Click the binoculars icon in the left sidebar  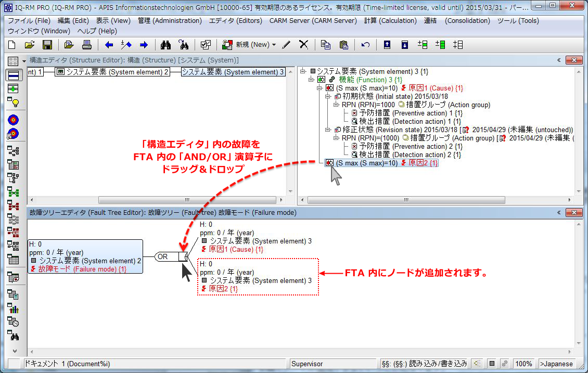pyautogui.click(x=14, y=336)
